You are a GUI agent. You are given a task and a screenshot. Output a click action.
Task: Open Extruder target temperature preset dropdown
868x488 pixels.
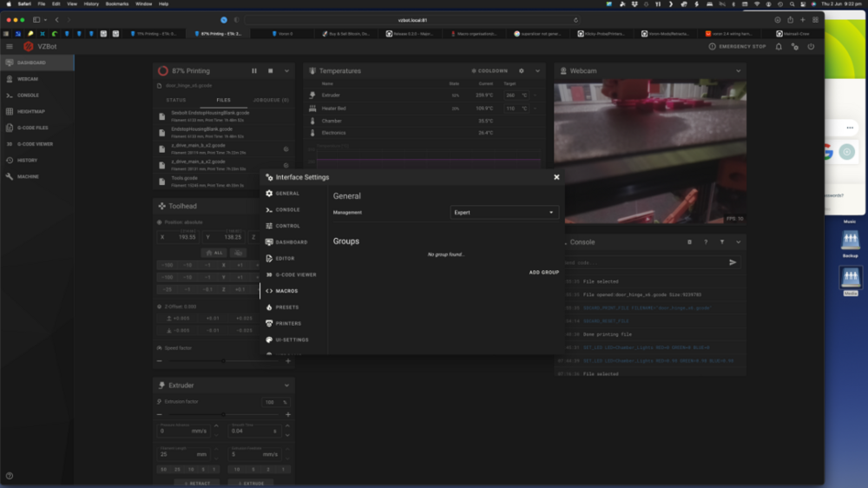coord(536,96)
